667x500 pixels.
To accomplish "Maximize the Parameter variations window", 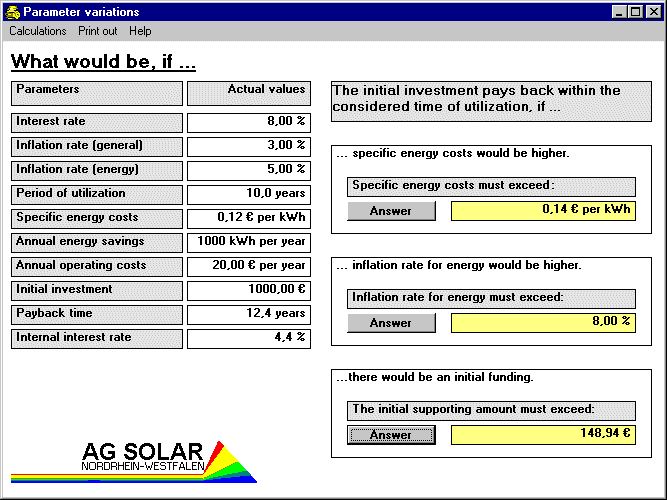I will click(x=635, y=12).
